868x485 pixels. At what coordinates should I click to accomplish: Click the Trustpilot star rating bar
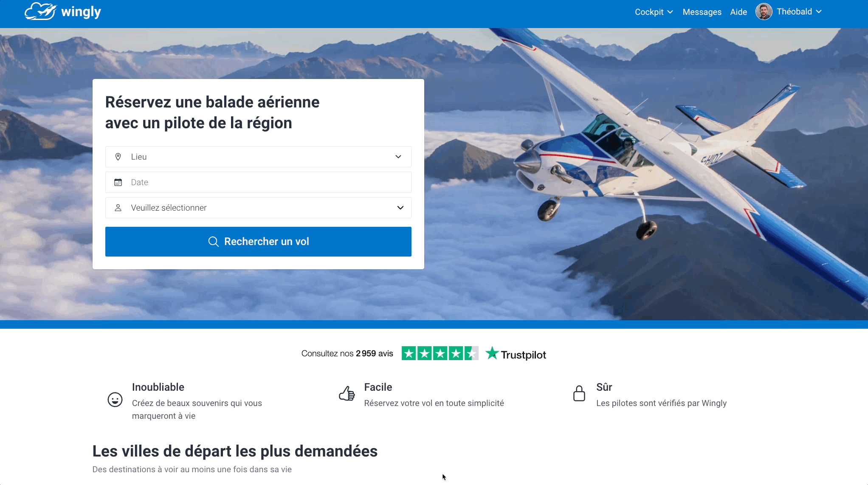tap(440, 353)
